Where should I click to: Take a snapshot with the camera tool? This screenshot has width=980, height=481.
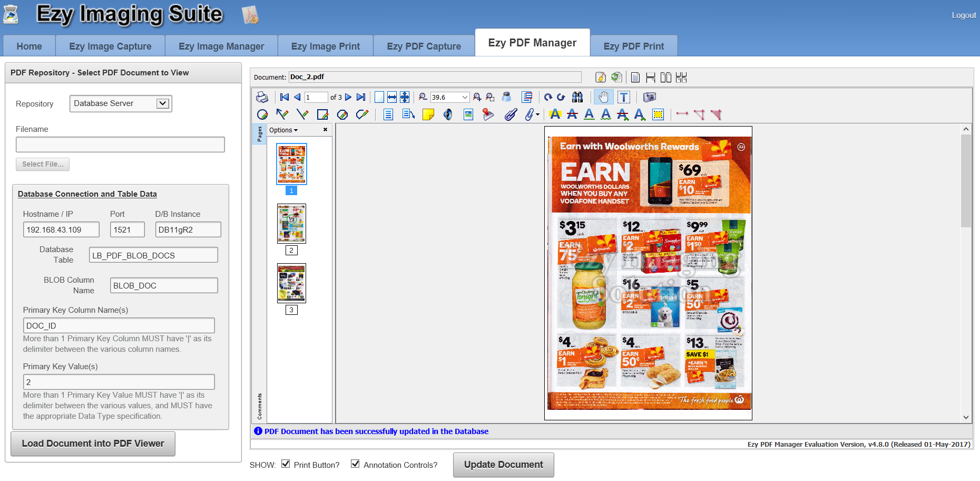[x=650, y=97]
